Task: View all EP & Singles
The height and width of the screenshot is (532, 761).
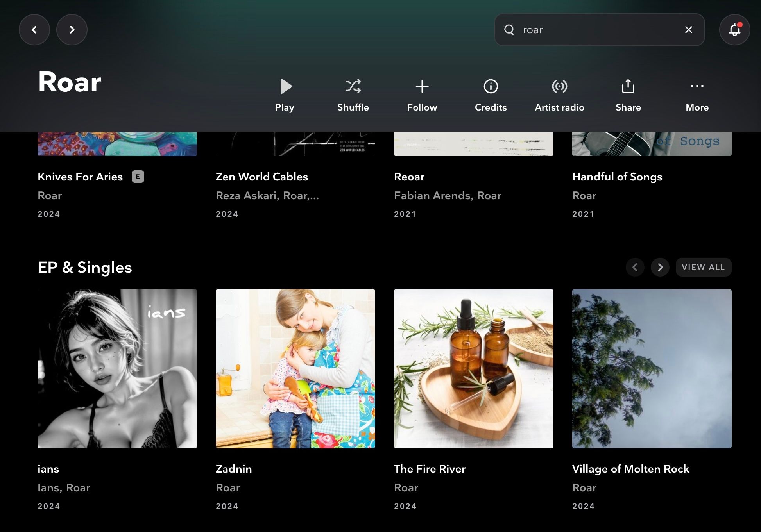Action: point(704,267)
